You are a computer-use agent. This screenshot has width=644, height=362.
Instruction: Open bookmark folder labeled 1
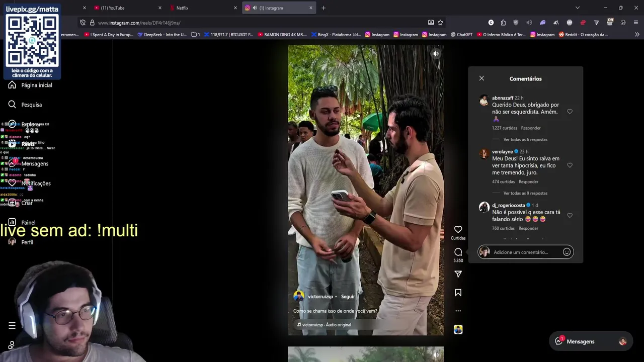coord(196,35)
